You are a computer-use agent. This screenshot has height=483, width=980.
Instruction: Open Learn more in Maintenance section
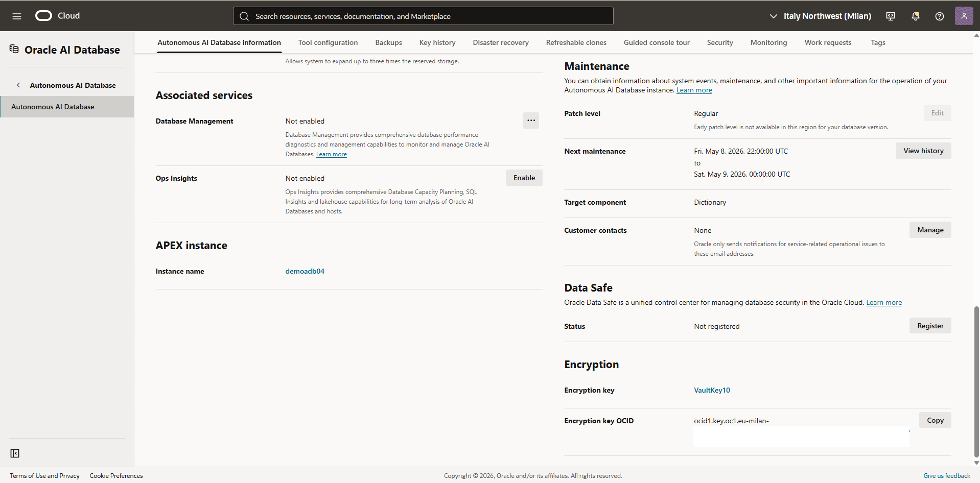(694, 90)
